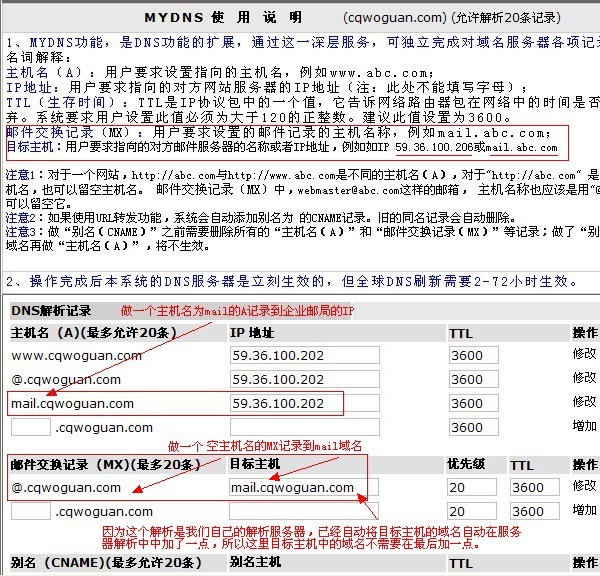Click the 主机名（A） term in explanation
The height and width of the screenshot is (576, 600).
[45, 72]
